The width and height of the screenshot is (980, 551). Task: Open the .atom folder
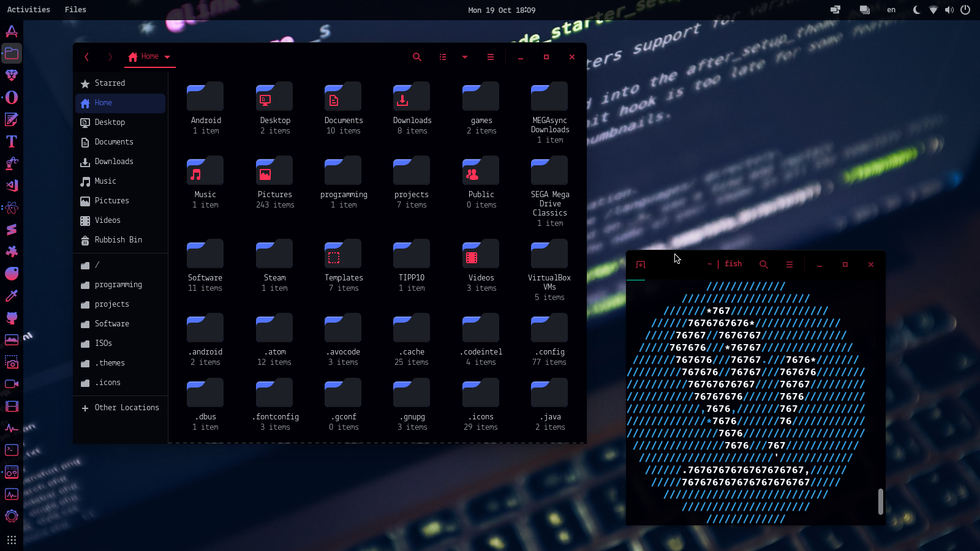click(x=274, y=328)
